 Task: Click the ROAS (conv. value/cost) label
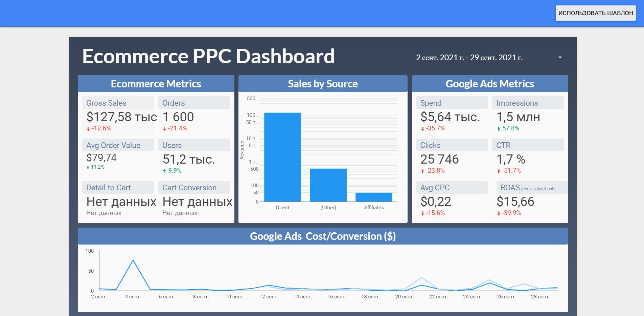point(527,188)
